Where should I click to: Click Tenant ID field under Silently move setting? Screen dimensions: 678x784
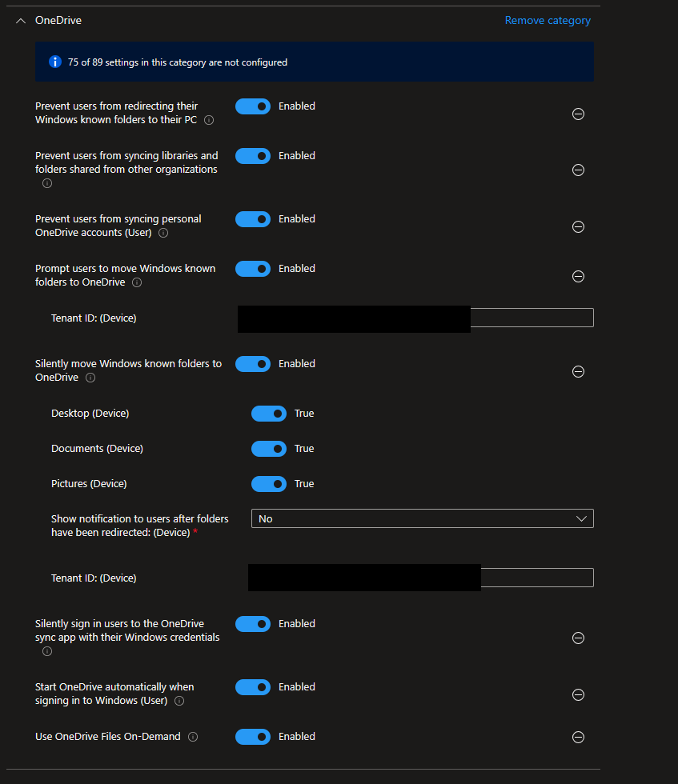[536, 578]
